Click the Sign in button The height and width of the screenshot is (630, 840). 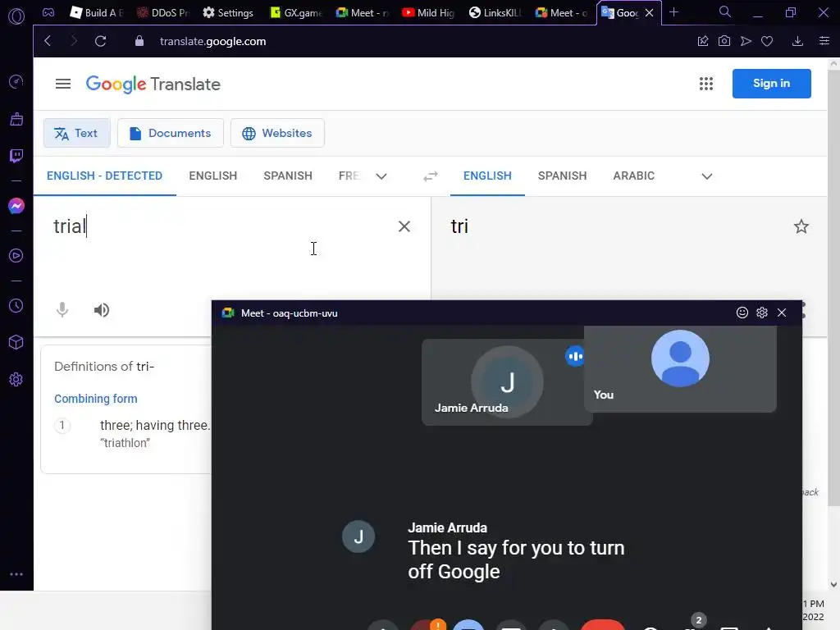[771, 84]
